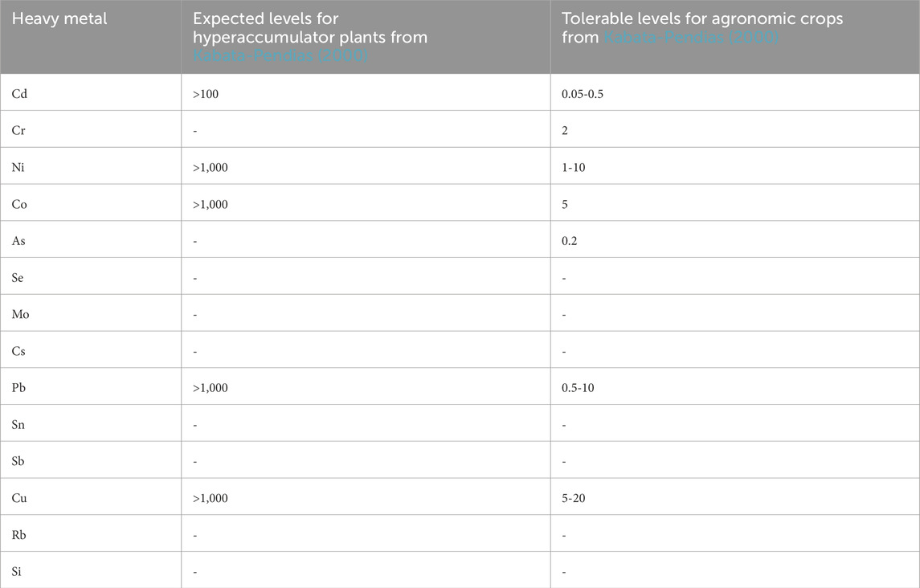The width and height of the screenshot is (920, 588).
Task: Click the Cu row label
Action: pos(19,499)
